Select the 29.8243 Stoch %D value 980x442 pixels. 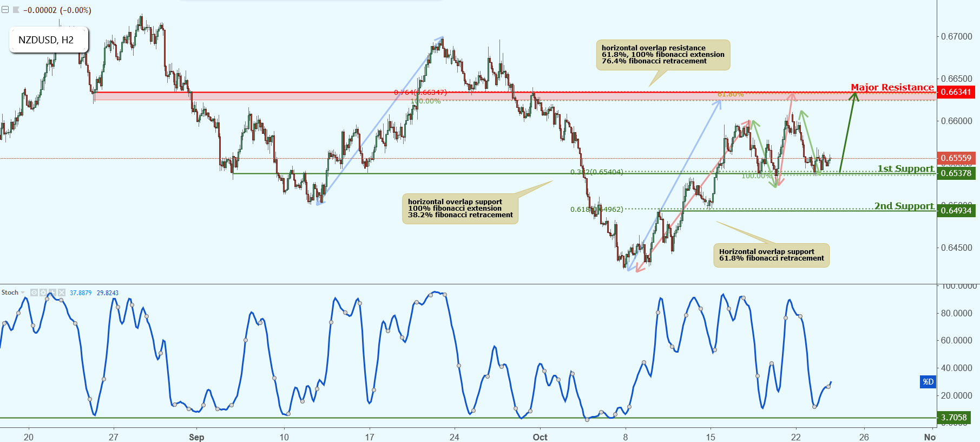point(108,292)
